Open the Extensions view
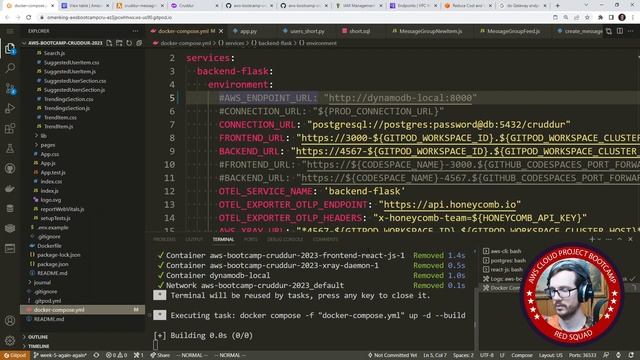The width and height of the screenshot is (640, 360). [10, 129]
